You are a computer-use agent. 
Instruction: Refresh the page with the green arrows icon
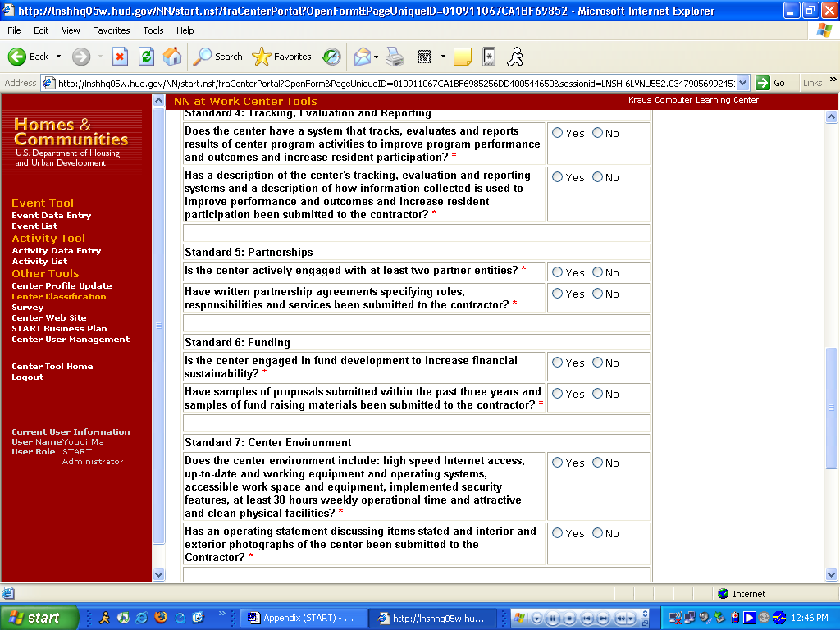(146, 57)
